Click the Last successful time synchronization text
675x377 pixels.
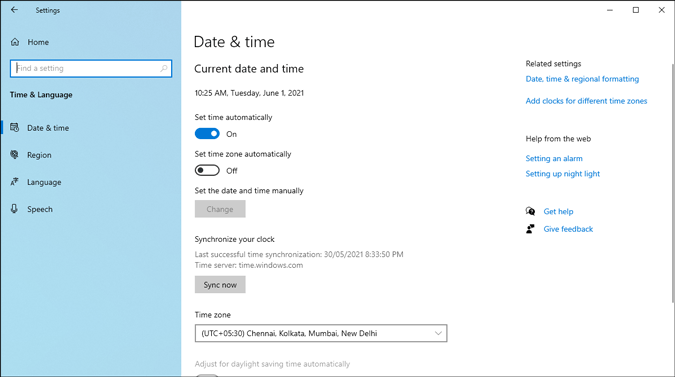coord(299,254)
